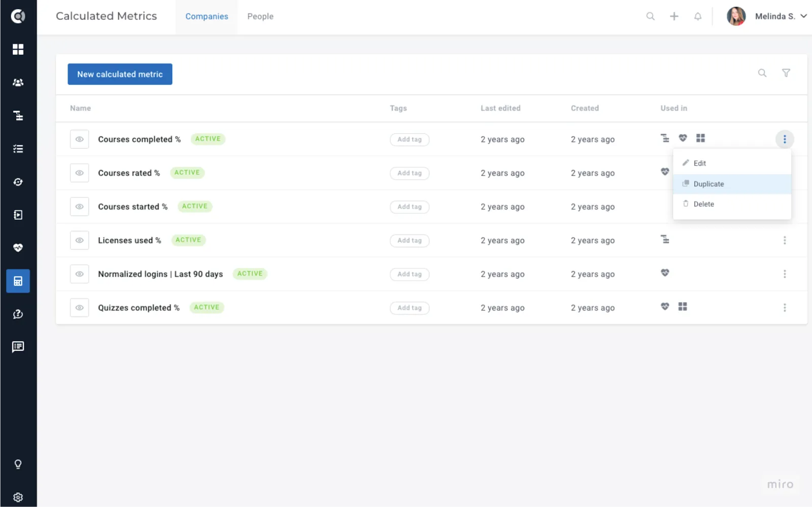Image resolution: width=812 pixels, height=507 pixels.
Task: Open options menu for Quizzes completed %
Action: (785, 308)
